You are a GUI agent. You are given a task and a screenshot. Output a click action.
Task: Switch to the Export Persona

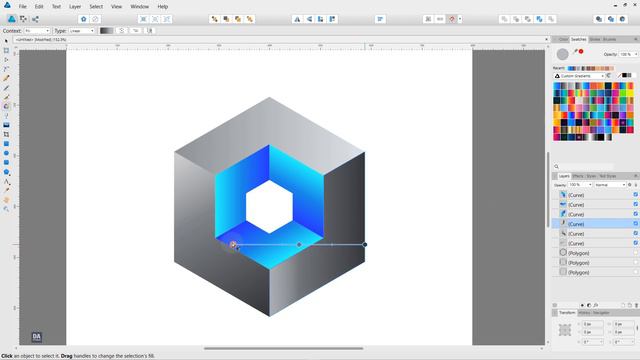click(x=35, y=19)
